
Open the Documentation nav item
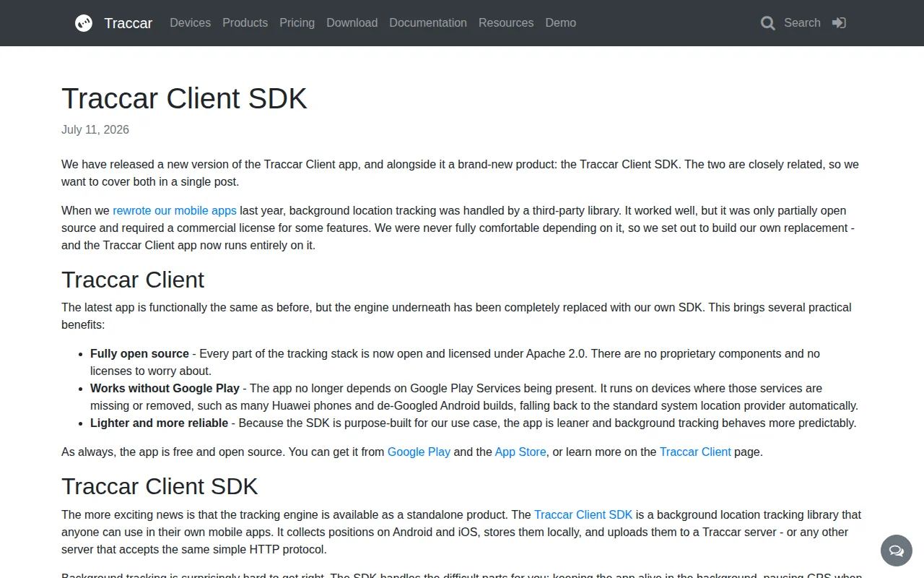coord(428,23)
